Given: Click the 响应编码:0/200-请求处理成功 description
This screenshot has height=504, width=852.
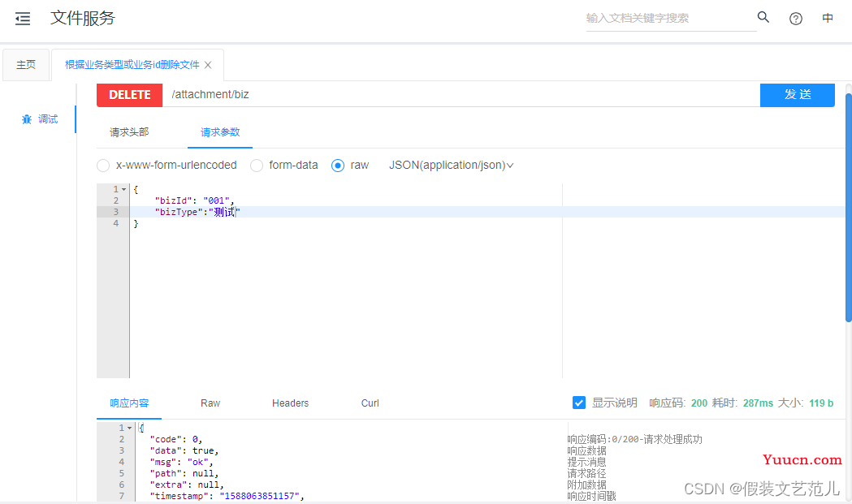Looking at the screenshot, I should pyautogui.click(x=634, y=439).
